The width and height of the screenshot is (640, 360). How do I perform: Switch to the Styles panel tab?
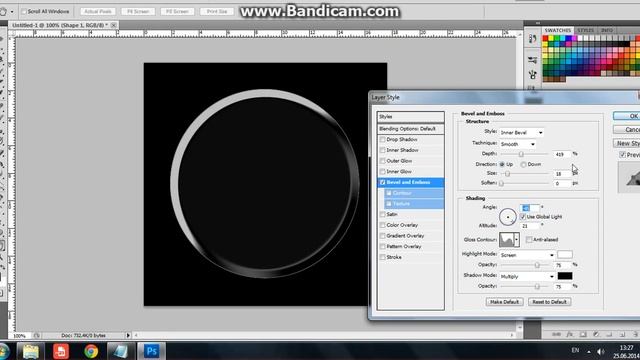tap(585, 30)
